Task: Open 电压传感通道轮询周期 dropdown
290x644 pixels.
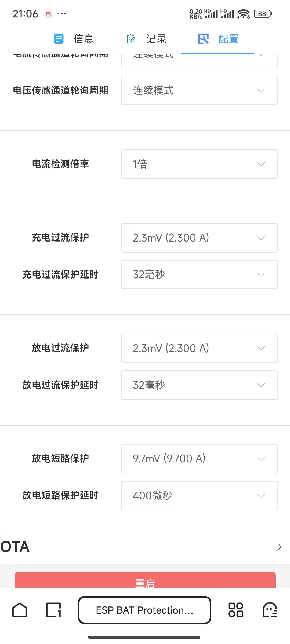Action: pyautogui.click(x=199, y=90)
